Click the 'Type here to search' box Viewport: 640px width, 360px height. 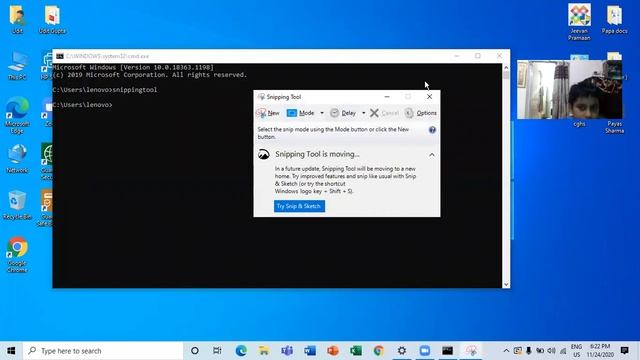[x=103, y=351]
